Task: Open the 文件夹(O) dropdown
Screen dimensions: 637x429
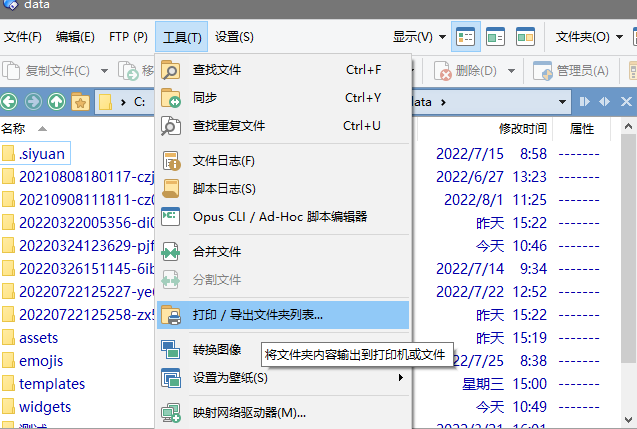Action: tap(589, 37)
